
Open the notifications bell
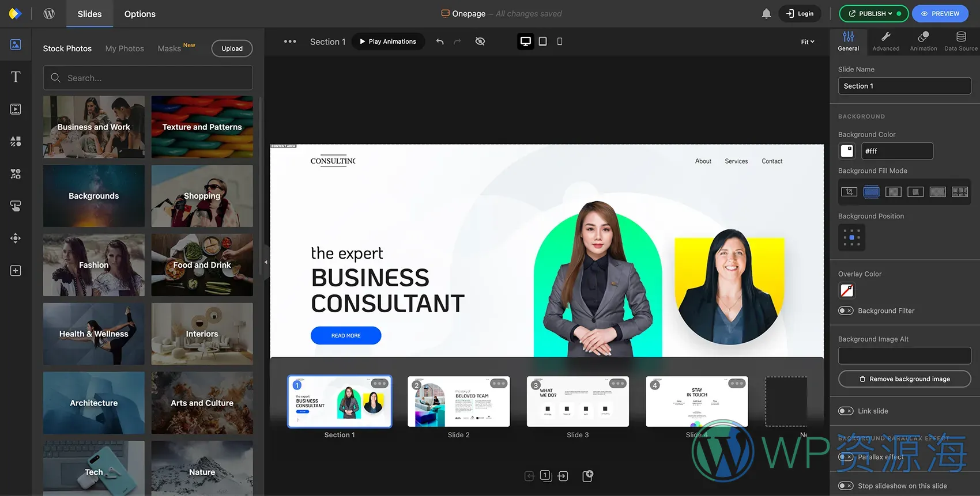pos(766,13)
